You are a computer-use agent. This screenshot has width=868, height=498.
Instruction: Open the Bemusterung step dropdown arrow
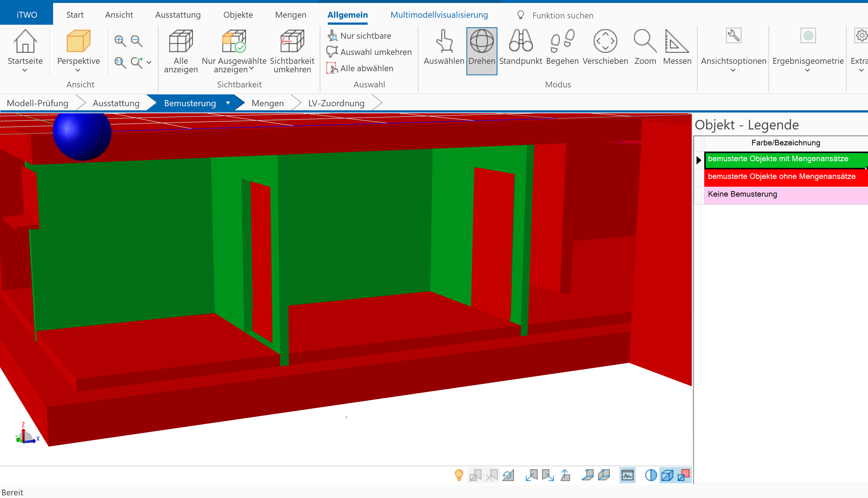(x=228, y=103)
